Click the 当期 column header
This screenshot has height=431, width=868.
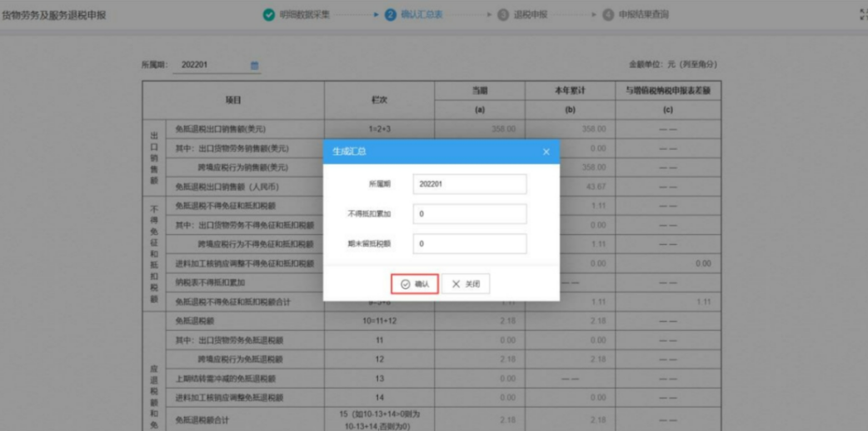click(x=480, y=91)
